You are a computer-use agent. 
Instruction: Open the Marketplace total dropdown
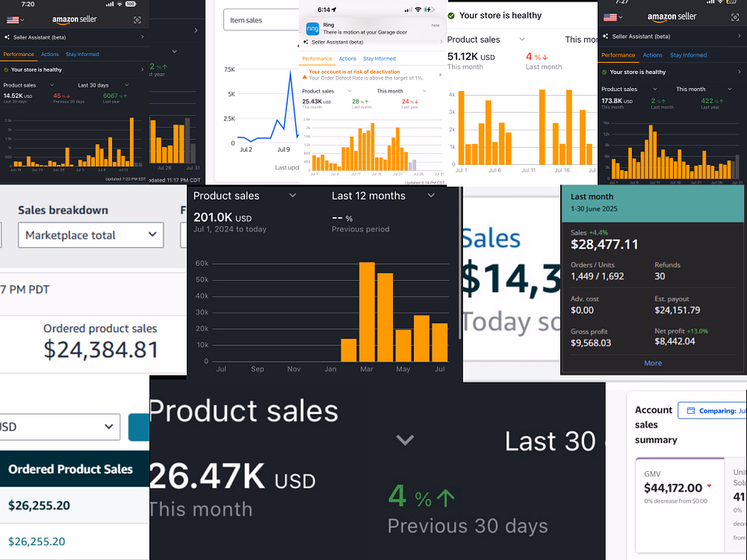point(90,235)
